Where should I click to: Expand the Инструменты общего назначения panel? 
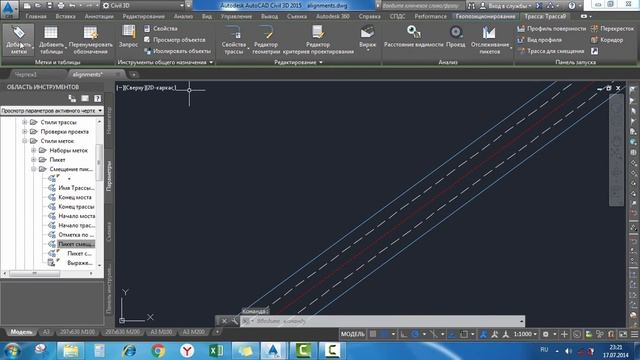point(165,62)
